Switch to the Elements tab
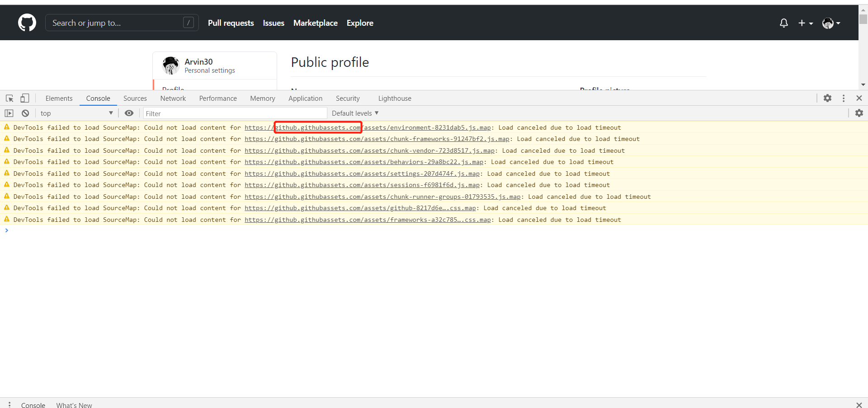Viewport: 868px width, 408px height. 59,98
